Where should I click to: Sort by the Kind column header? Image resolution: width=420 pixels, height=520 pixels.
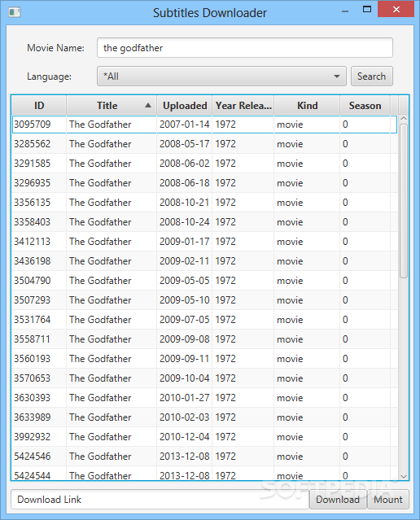click(307, 106)
